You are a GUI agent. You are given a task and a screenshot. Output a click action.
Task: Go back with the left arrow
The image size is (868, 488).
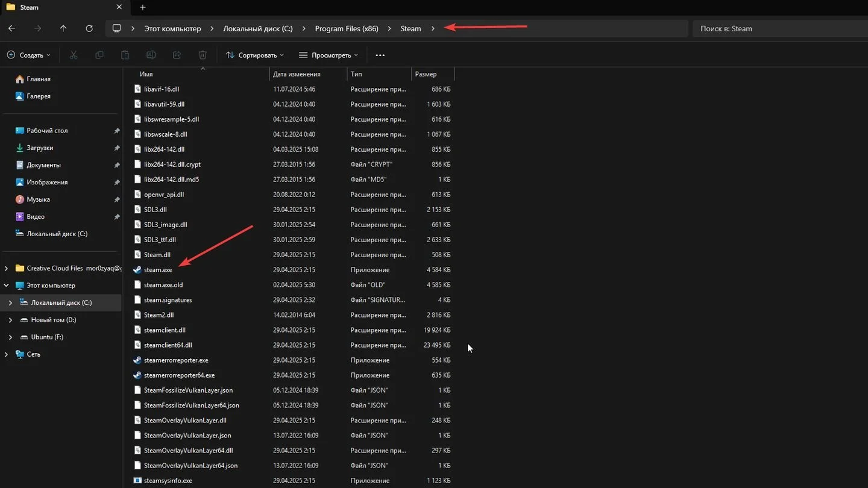[11, 28]
